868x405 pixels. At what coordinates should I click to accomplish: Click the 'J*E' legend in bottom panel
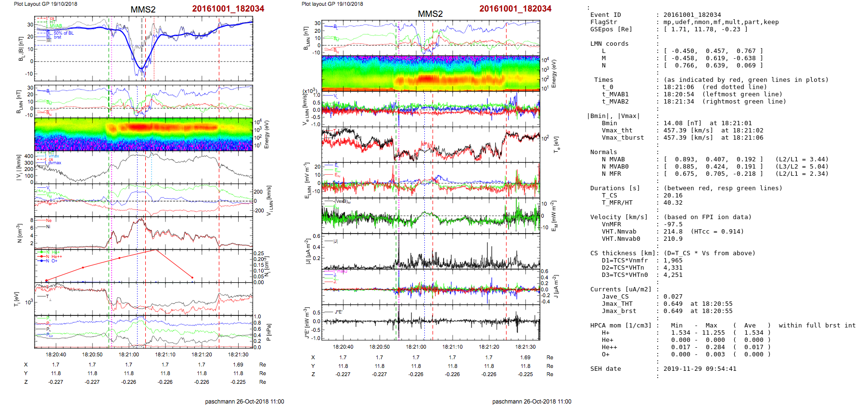[338, 312]
